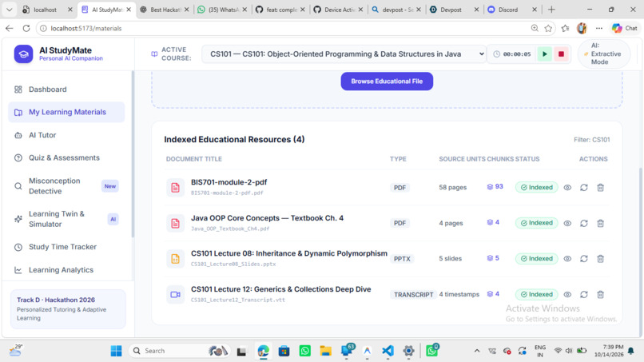Switch to the Device Activation GitHub tab
Viewport: 644px width, 362px height.
click(339, 10)
